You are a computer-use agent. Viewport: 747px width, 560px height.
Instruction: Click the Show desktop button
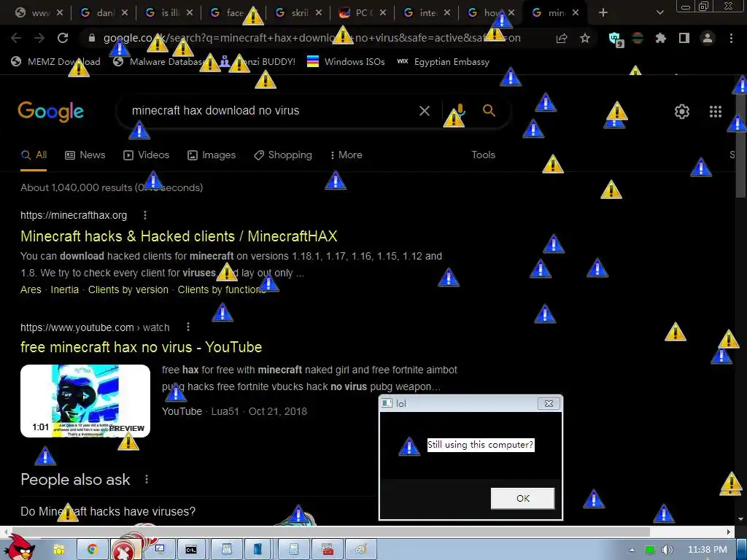[742, 550]
